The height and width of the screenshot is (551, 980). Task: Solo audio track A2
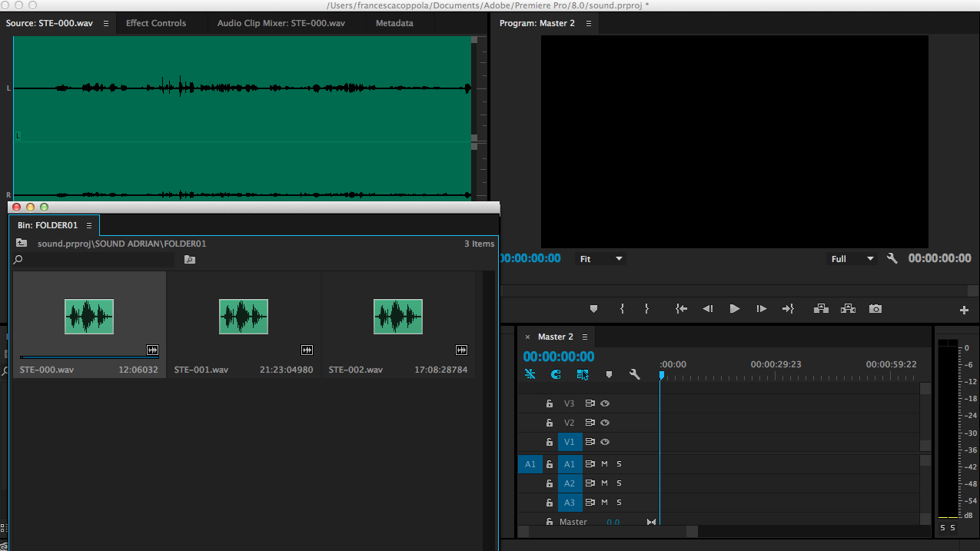[x=619, y=483]
